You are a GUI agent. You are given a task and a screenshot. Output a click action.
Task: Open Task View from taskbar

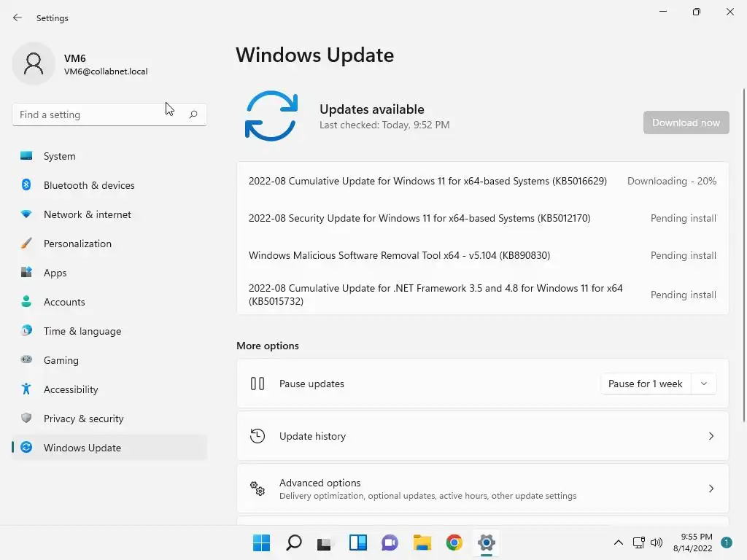(325, 542)
